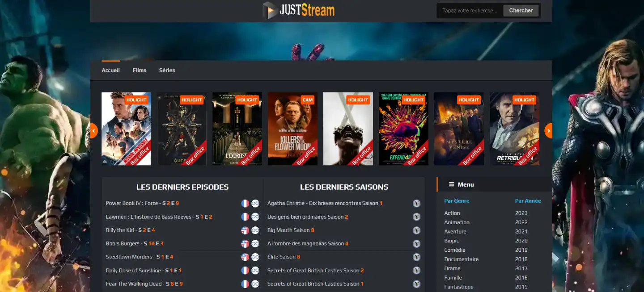Click inside the search text field
The image size is (644, 292).
click(x=469, y=10)
